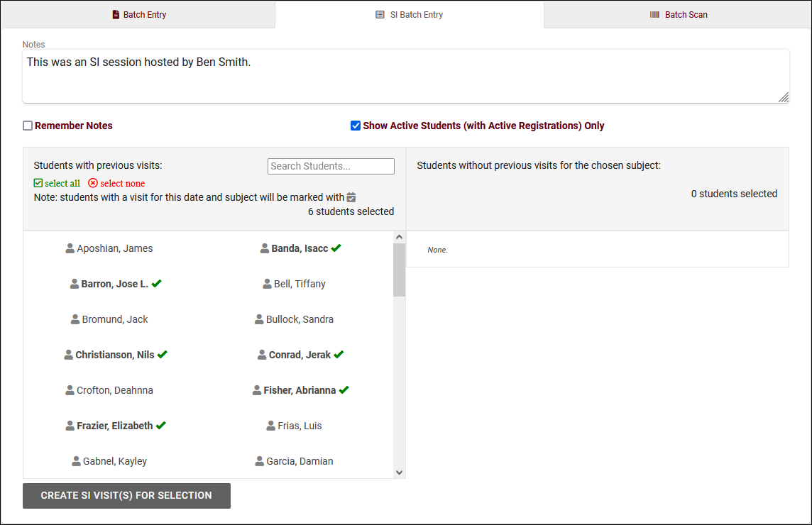Click the calendar-check icon in the note
This screenshot has height=525, width=812.
point(351,197)
